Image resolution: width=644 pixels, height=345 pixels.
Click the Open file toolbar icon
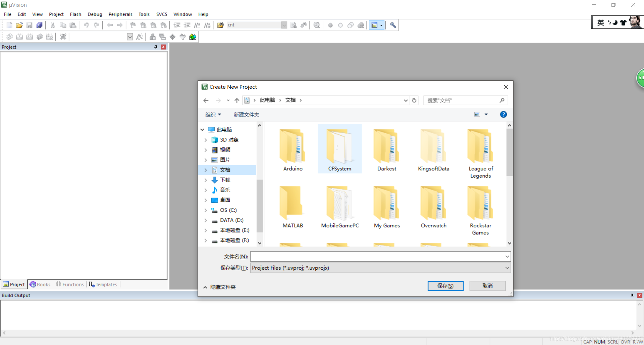click(x=19, y=25)
